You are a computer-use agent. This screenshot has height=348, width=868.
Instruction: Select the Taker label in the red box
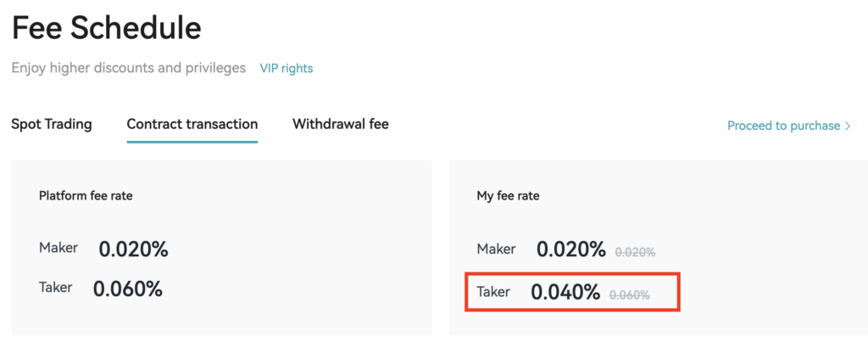tap(493, 292)
